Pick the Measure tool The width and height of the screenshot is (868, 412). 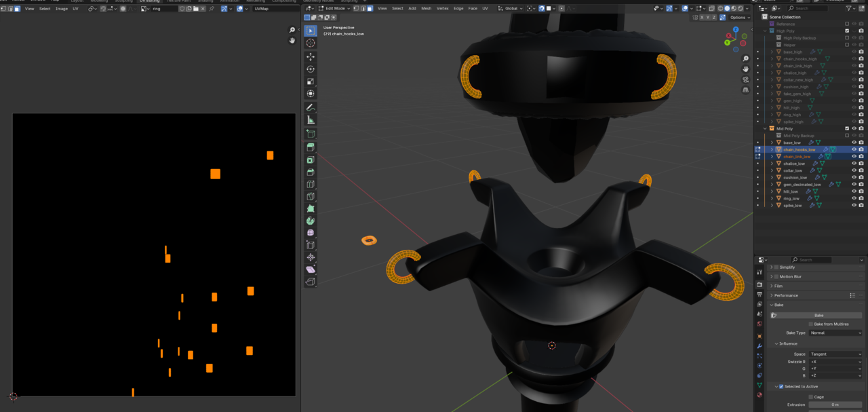click(x=311, y=120)
